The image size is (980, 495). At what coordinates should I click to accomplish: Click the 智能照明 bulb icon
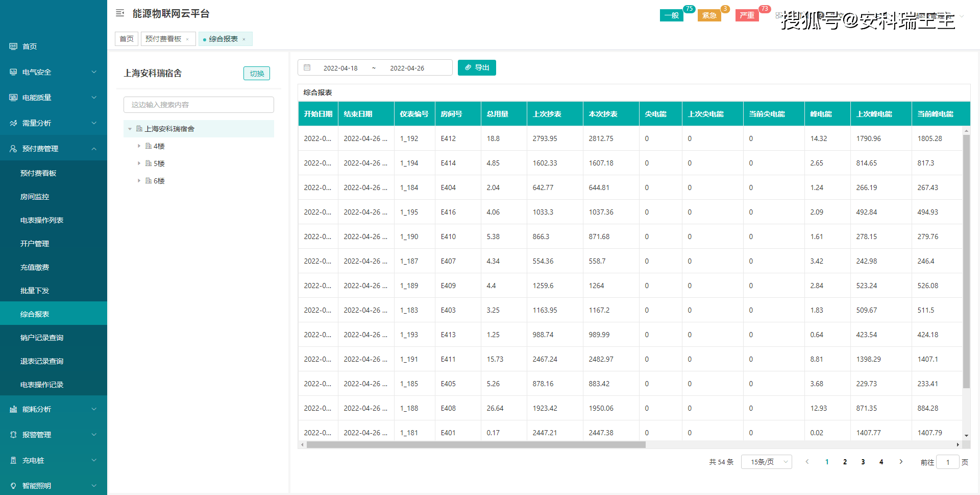point(13,486)
